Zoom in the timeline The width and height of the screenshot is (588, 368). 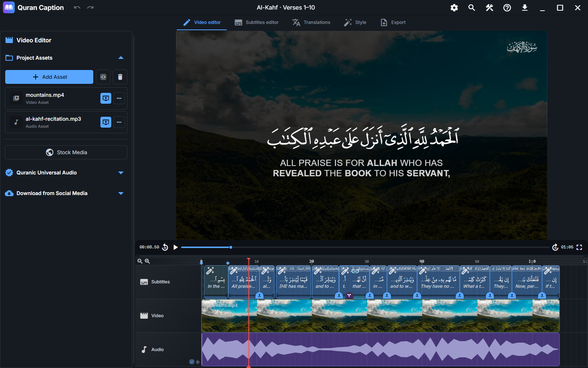click(x=147, y=261)
